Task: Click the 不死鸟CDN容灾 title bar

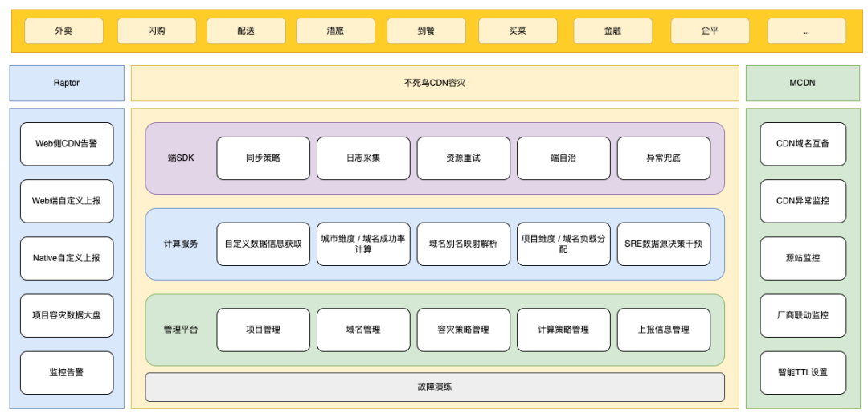Action: 434,83
